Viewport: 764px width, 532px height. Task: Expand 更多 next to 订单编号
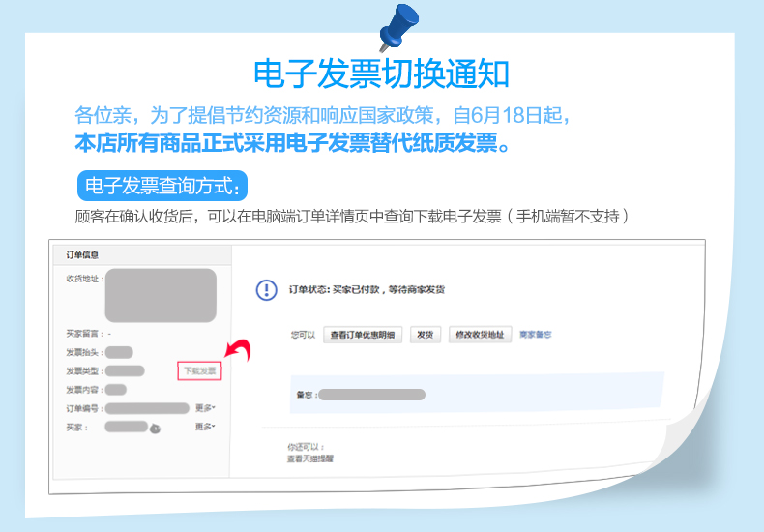[205, 408]
